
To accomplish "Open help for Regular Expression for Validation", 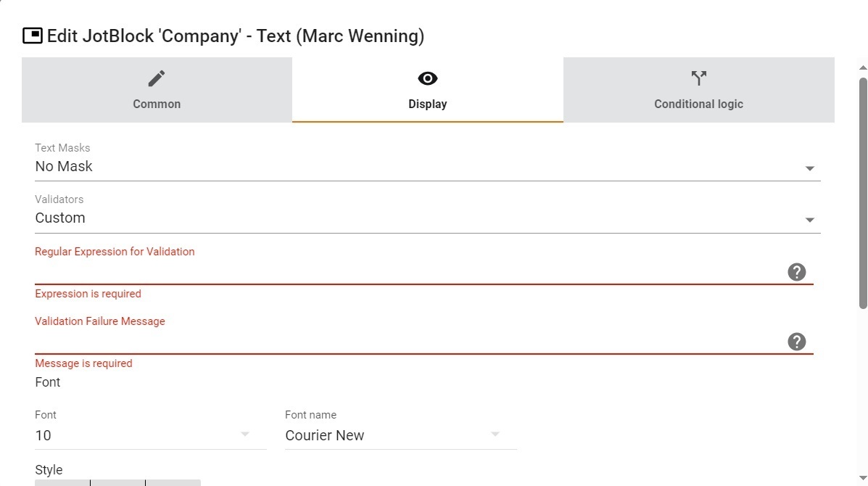I will [x=797, y=272].
